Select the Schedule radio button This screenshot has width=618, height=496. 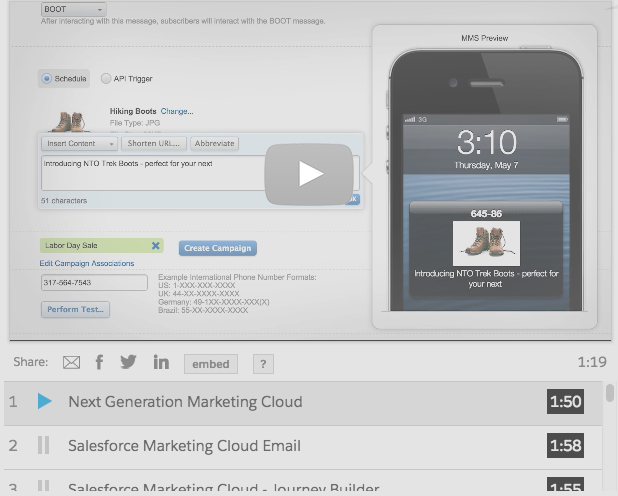[x=47, y=78]
